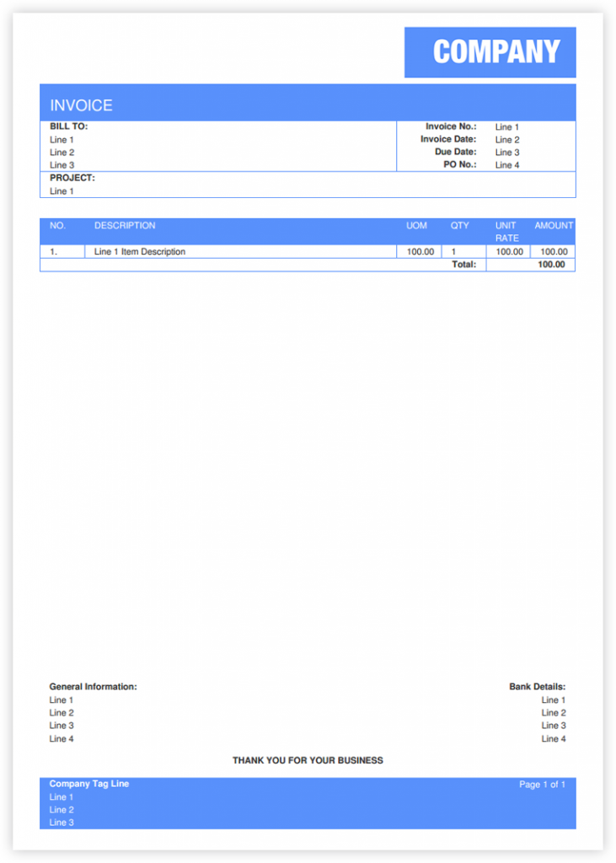616x863 pixels.
Task: Select the INVOICE title banner
Action: (x=81, y=105)
